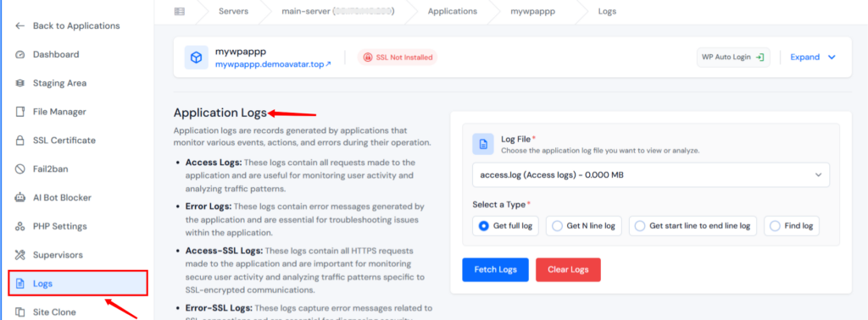Click the Fetch Logs button
The height and width of the screenshot is (320, 868).
coord(495,270)
